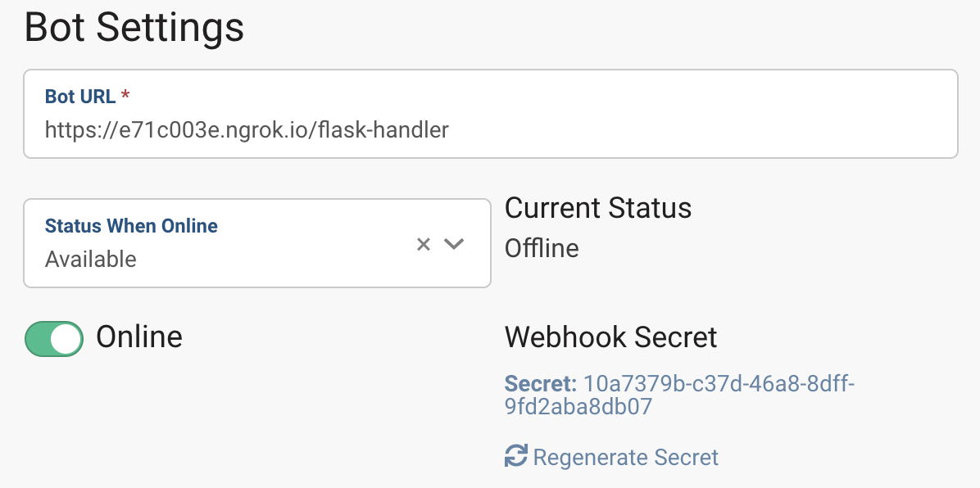Disable the bot using the Online toggle
The image size is (980, 488).
[x=53, y=338]
